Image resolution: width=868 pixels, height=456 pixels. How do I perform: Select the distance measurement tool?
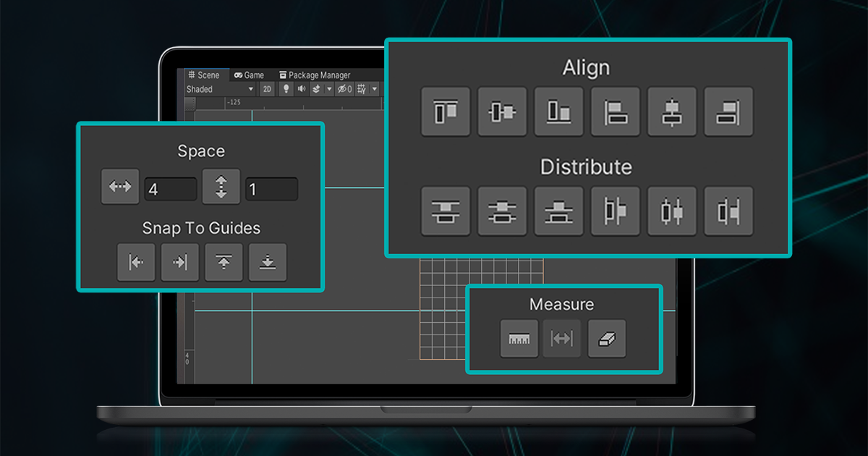(x=562, y=339)
